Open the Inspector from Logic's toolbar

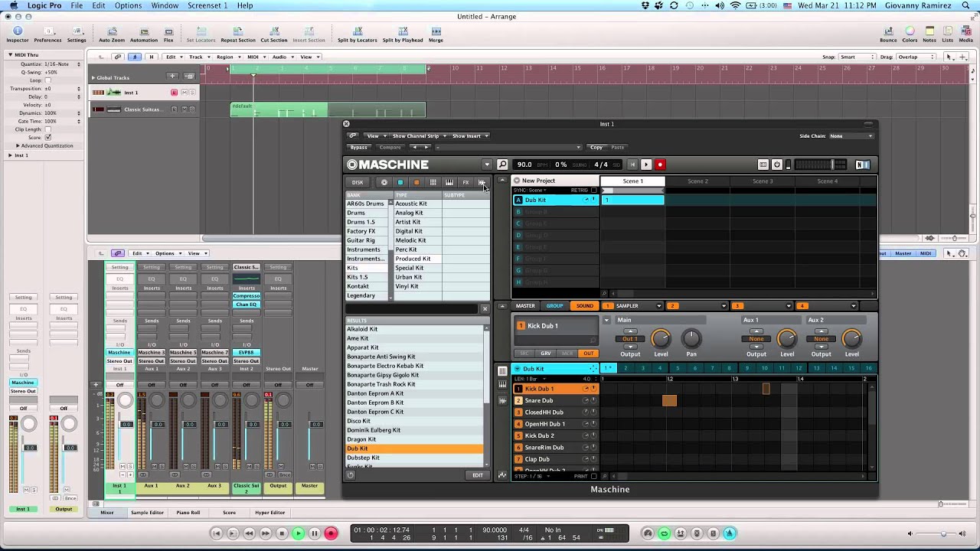click(17, 34)
